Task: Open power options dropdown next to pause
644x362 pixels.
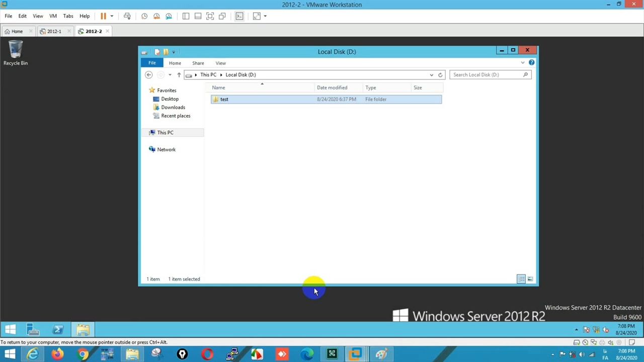Action: point(112,16)
